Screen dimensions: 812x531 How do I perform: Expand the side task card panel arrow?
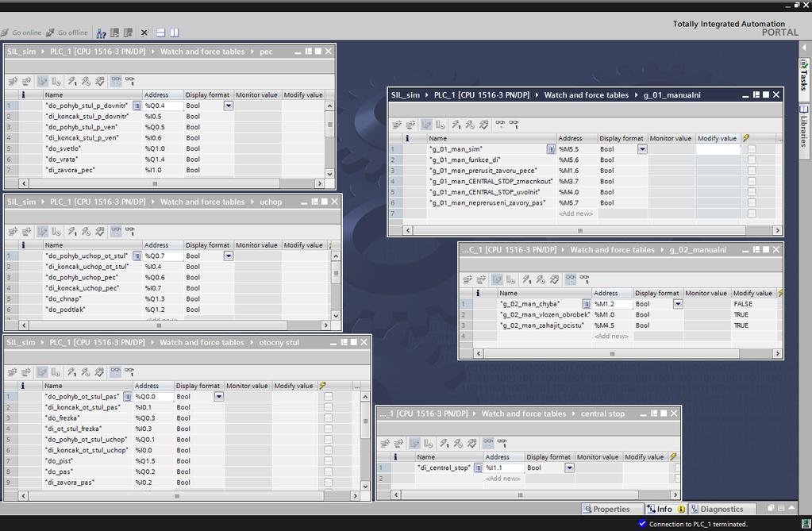pos(804,48)
